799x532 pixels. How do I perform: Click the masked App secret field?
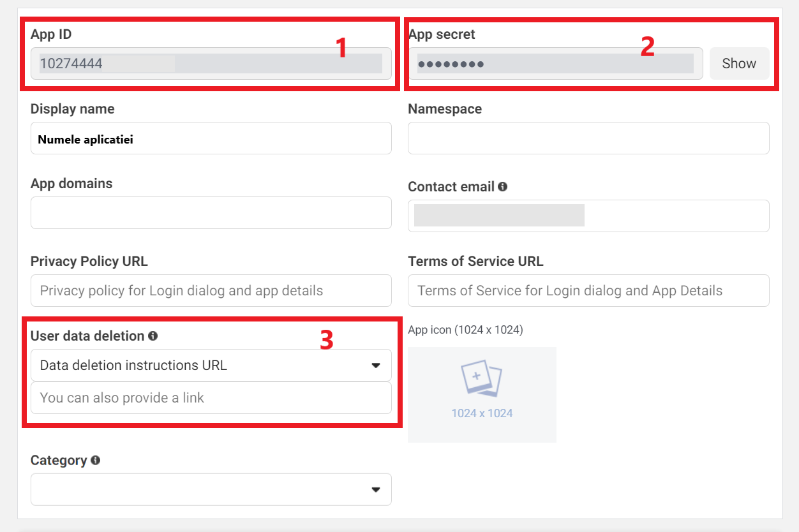coord(555,64)
